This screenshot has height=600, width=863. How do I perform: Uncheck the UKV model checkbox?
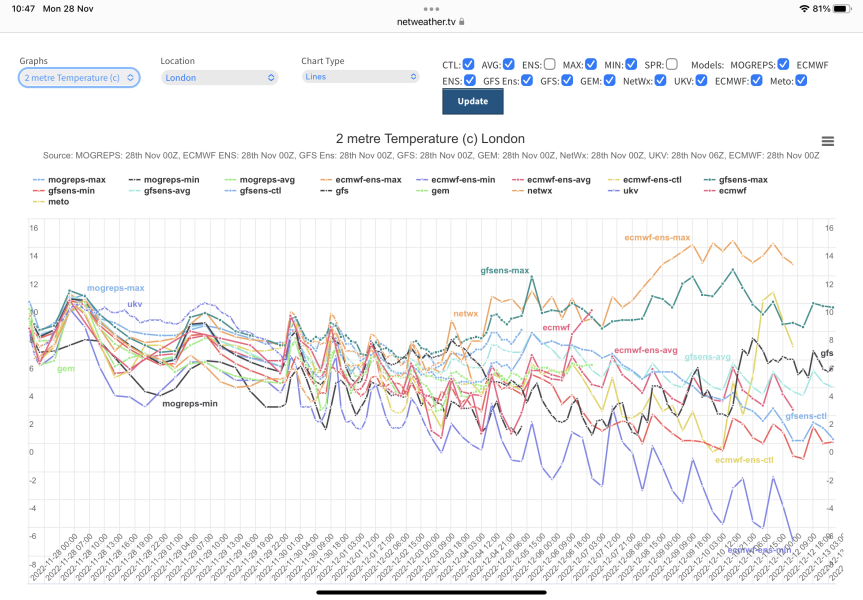[x=701, y=80]
